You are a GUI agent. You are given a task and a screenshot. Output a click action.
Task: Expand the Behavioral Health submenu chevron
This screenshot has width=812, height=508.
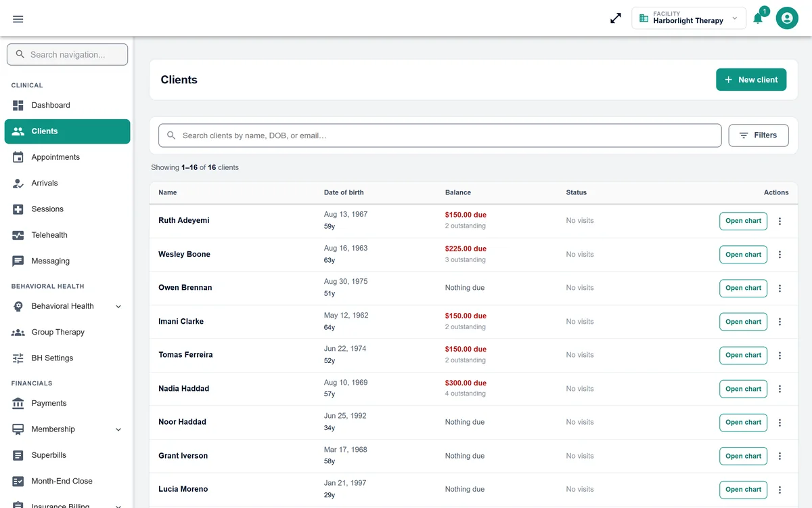[118, 306]
